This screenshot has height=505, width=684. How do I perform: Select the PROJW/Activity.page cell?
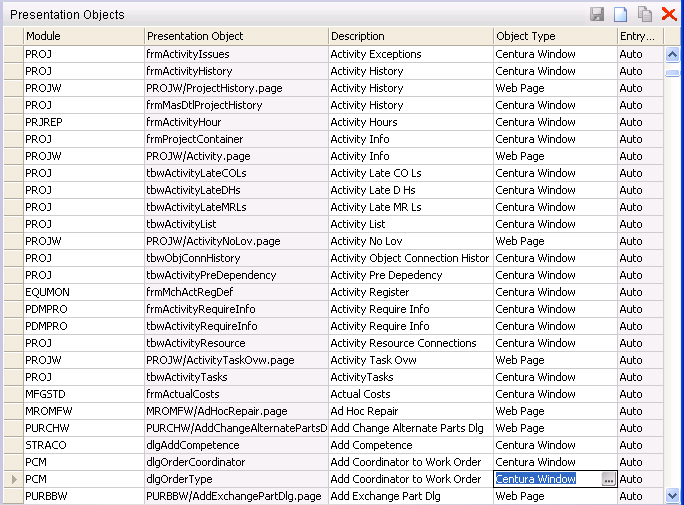236,156
